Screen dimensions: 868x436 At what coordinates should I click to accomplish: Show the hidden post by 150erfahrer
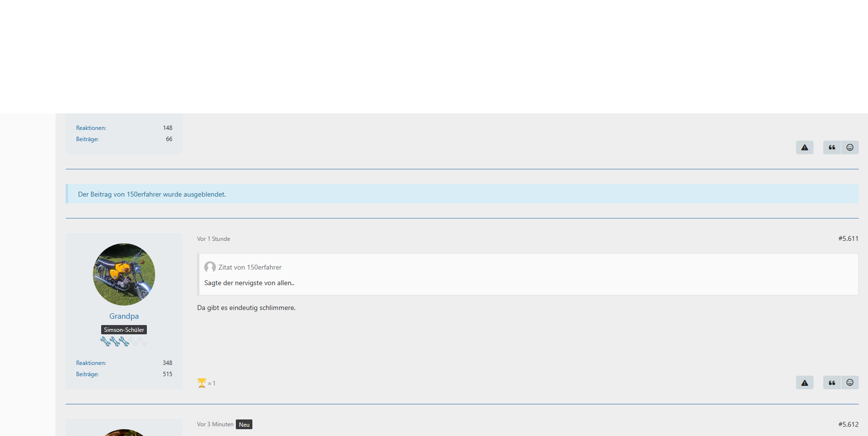click(x=152, y=194)
